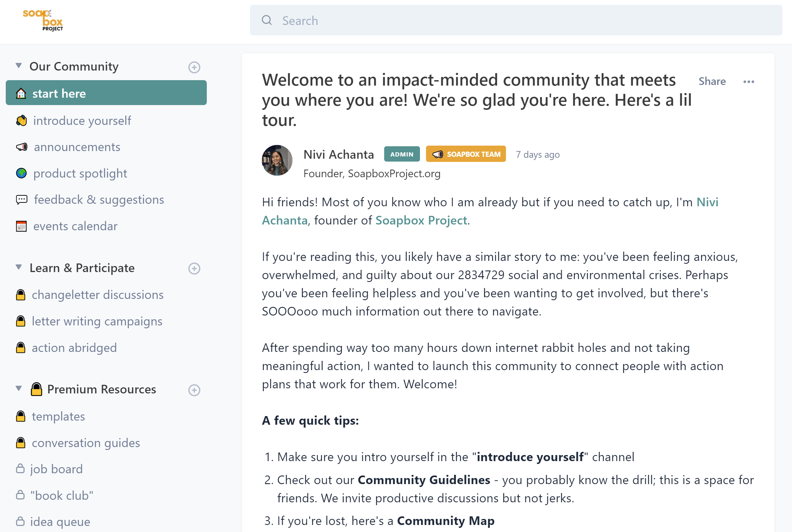Screen dimensions: 792x532
Task: Open the post's three-dot options menu
Action: pyautogui.click(x=749, y=82)
